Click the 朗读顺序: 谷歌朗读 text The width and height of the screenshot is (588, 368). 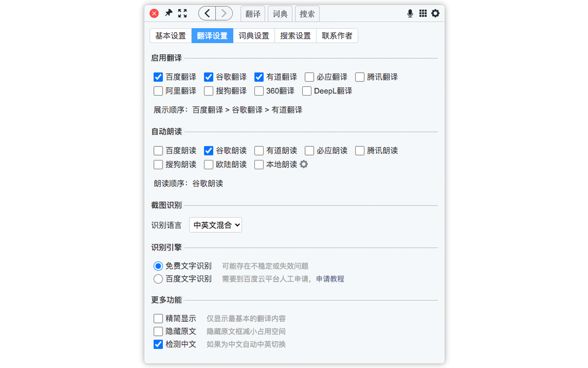pos(188,184)
